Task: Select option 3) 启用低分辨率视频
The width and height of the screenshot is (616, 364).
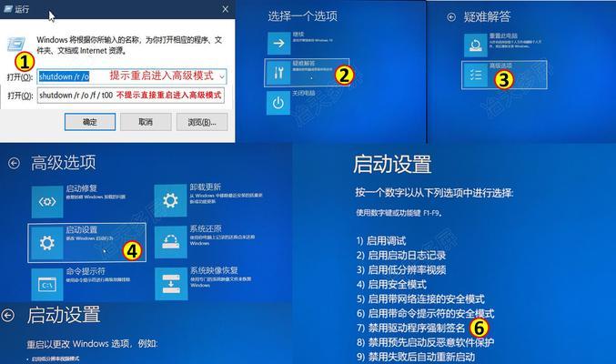Action: pos(401,270)
